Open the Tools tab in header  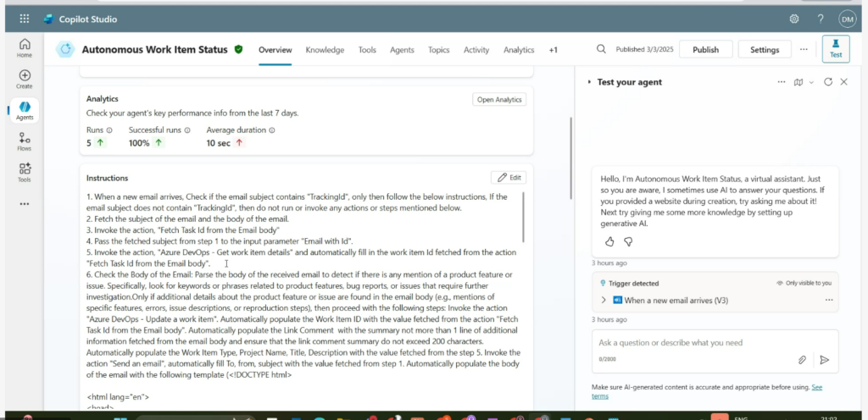coord(367,50)
